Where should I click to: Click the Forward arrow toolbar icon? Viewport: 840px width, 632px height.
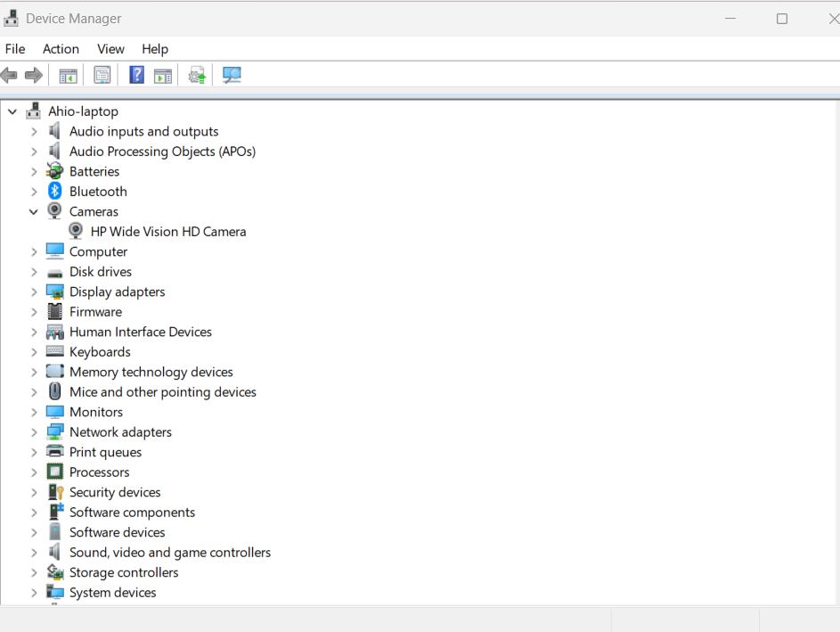pyautogui.click(x=34, y=75)
